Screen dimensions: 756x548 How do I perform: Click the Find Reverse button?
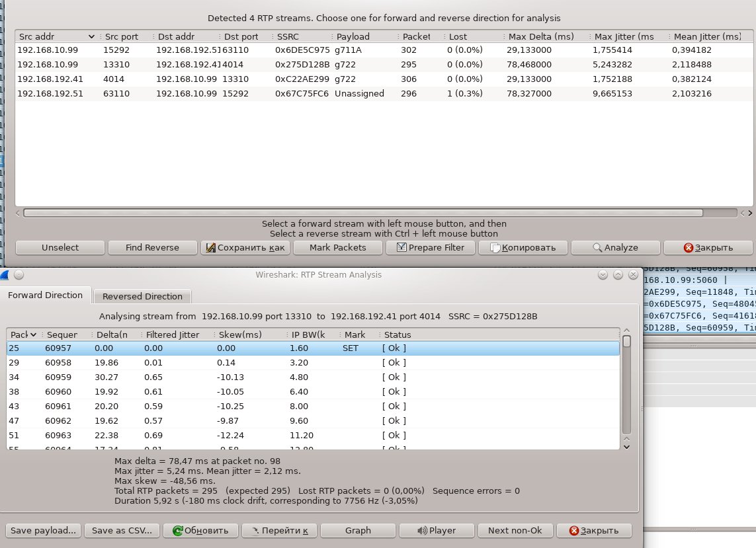tap(152, 247)
